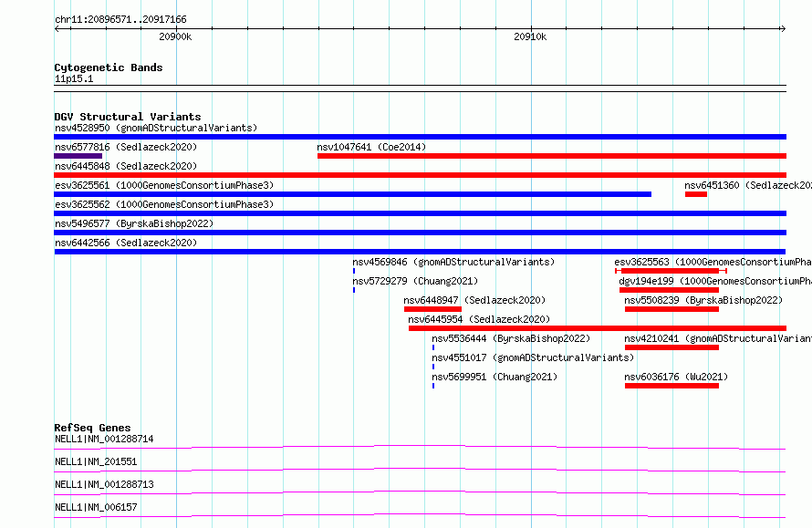812x528 pixels.
Task: Open transcript label NELL1|NM_201551
Action: (x=96, y=461)
